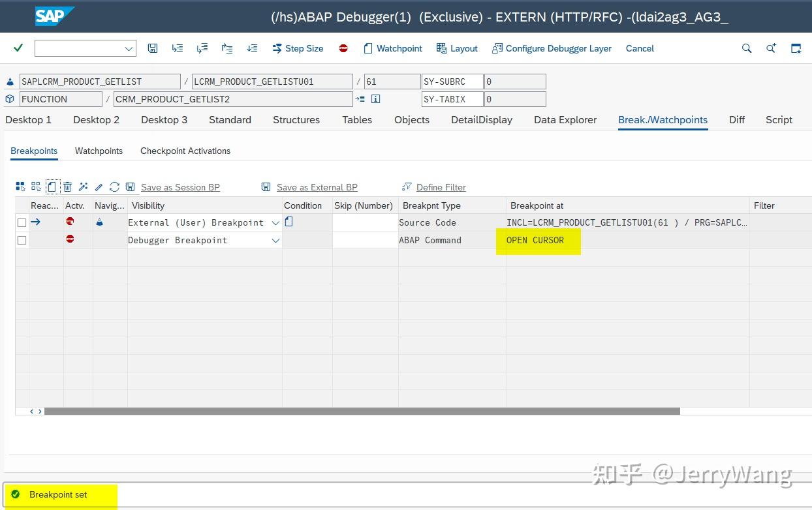Toggle active stop icon for External Breakpoint row
812x510 pixels.
point(70,222)
